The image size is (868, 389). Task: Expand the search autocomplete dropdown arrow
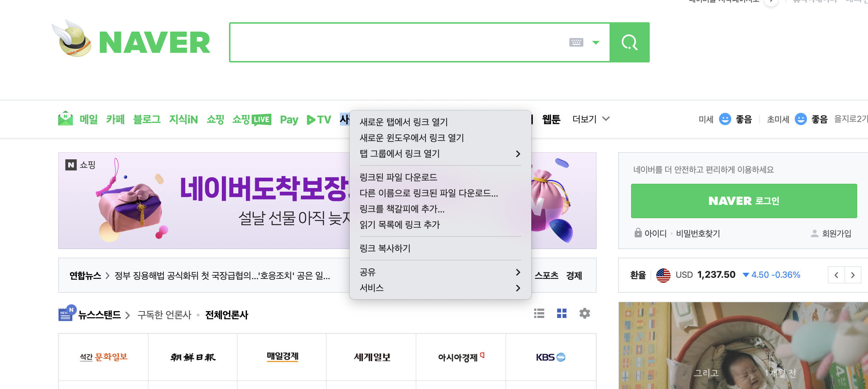[x=596, y=42]
